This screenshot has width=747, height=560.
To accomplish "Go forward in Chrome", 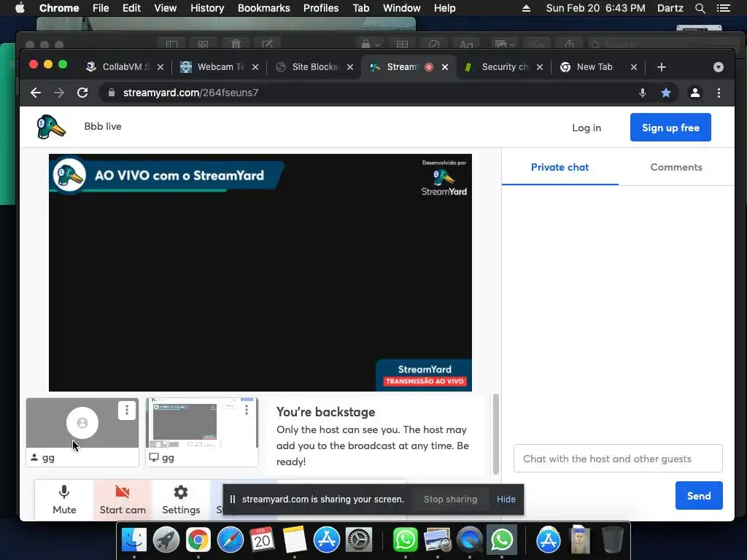I will point(59,93).
